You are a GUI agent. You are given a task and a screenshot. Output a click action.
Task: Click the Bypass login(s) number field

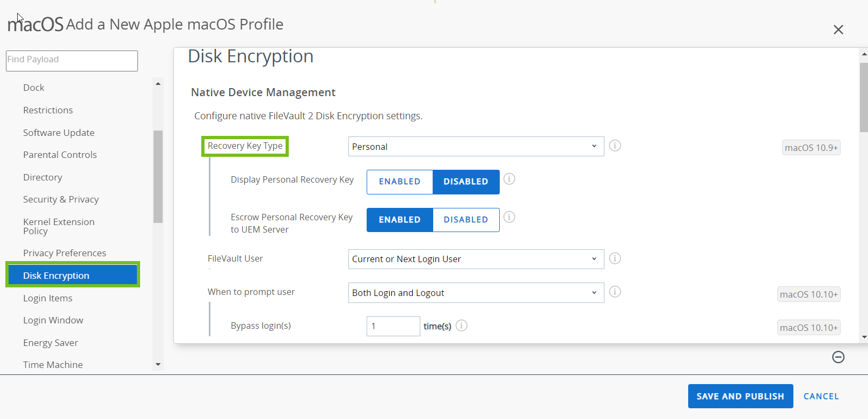click(393, 326)
